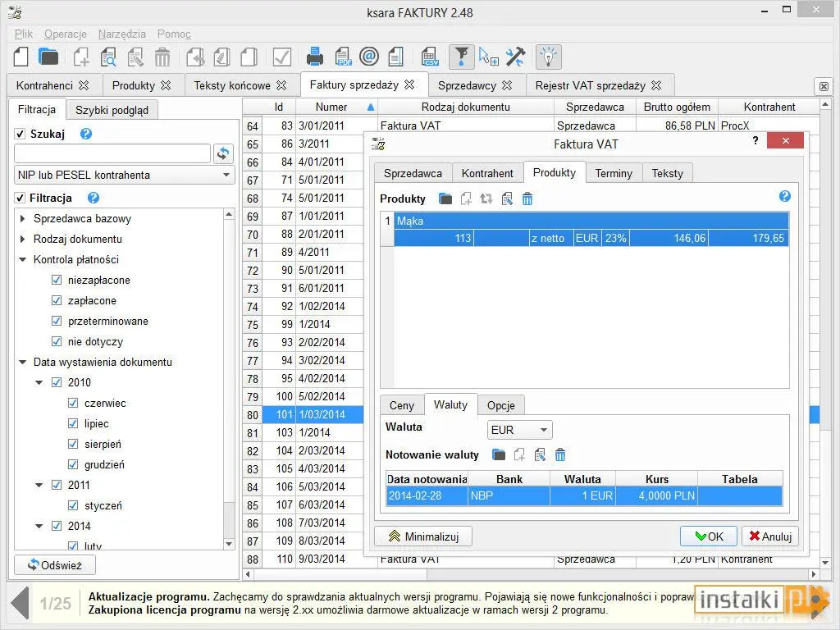Click the preview record magnifier toolbar icon

click(x=108, y=57)
